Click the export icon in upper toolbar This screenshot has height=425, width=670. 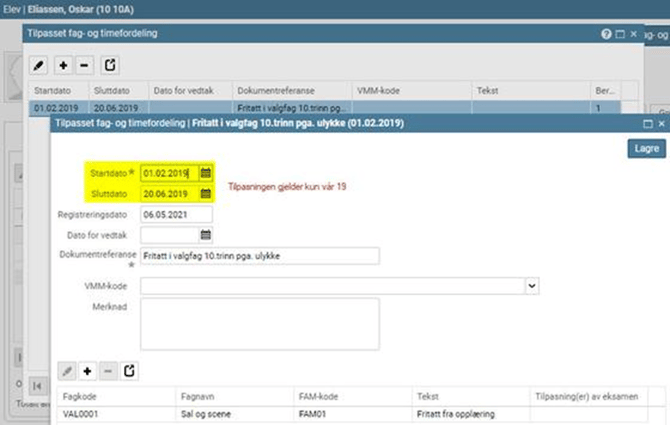109,65
